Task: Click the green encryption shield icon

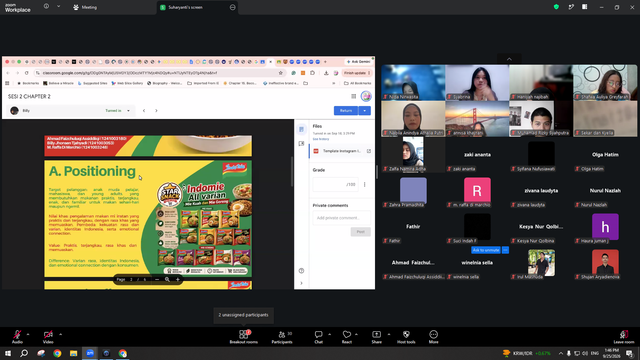Action: pyautogui.click(x=556, y=7)
